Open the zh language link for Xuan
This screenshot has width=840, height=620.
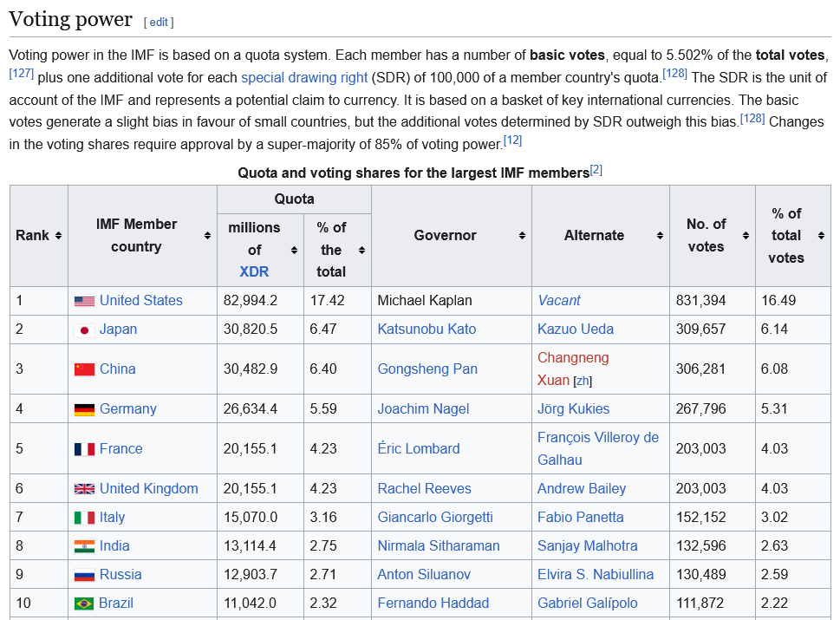pyautogui.click(x=583, y=381)
